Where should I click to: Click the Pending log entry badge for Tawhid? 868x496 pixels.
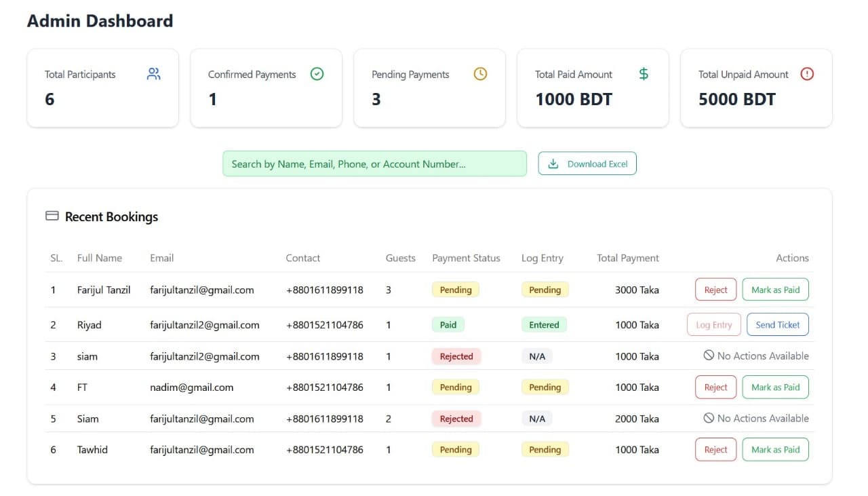(545, 449)
